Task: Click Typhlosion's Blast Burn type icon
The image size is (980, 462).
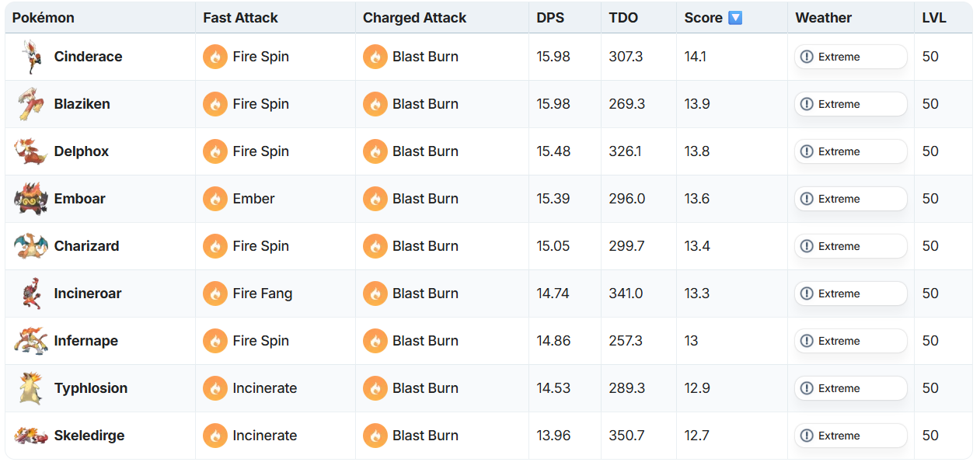Action: 375,388
